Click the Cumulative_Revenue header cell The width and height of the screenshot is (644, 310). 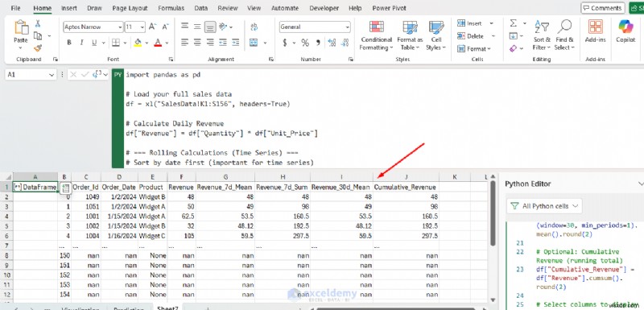[x=406, y=188]
